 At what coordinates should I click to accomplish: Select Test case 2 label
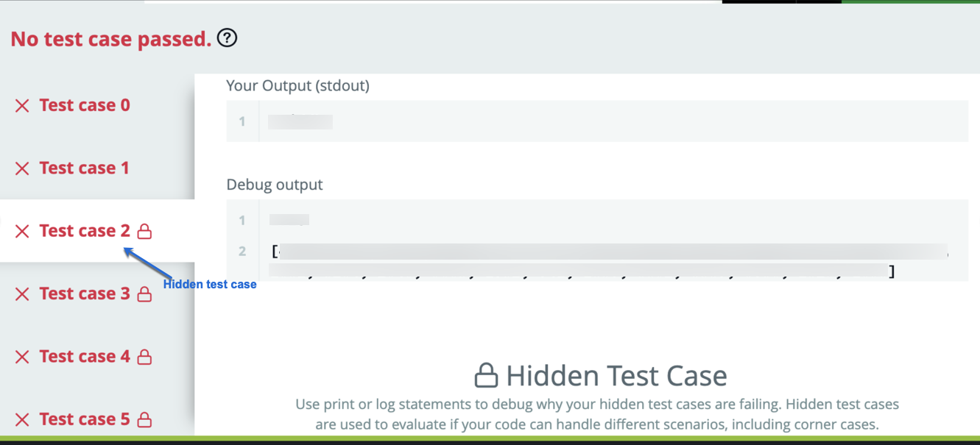pyautogui.click(x=84, y=231)
